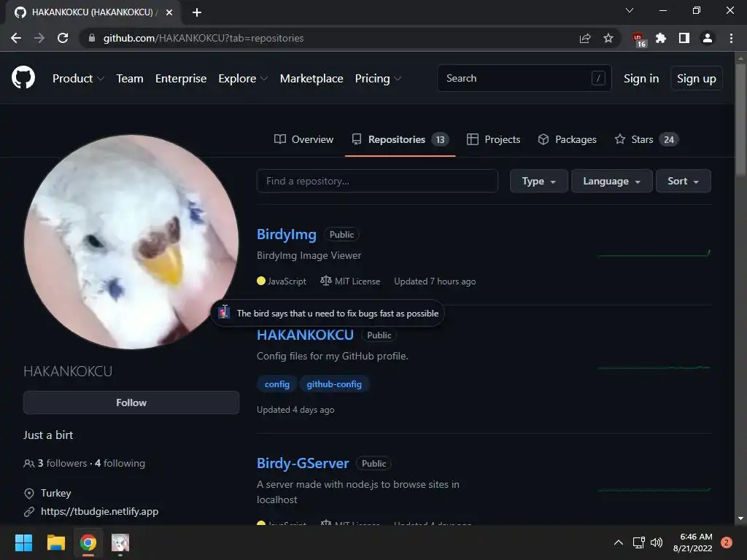Screen dimensions: 747x560
Task: Click the page vertical scrollbar thumb
Action: 740,119
